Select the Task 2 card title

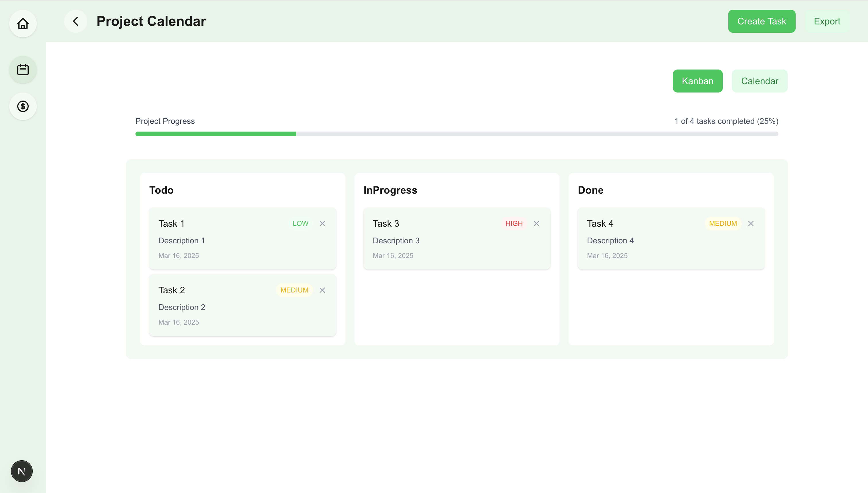[171, 290]
